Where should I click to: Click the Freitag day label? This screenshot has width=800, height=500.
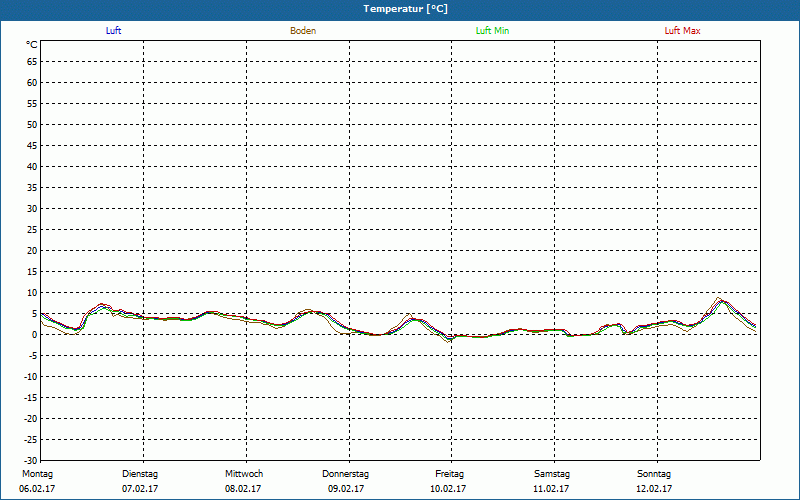coord(449,474)
